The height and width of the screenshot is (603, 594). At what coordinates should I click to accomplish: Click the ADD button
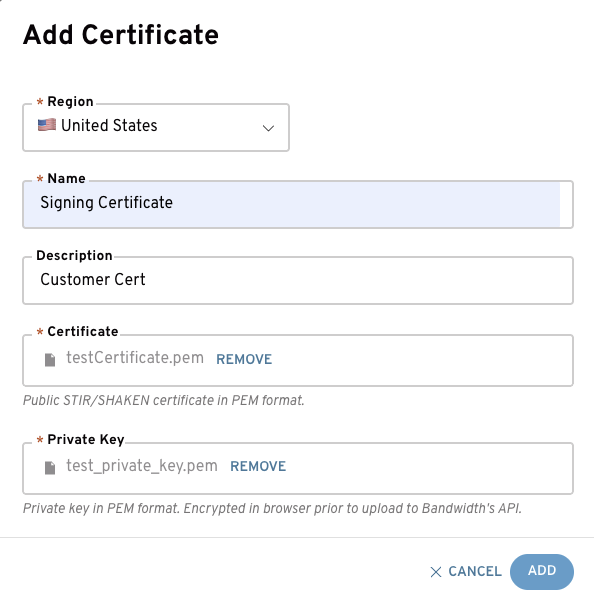coord(542,571)
